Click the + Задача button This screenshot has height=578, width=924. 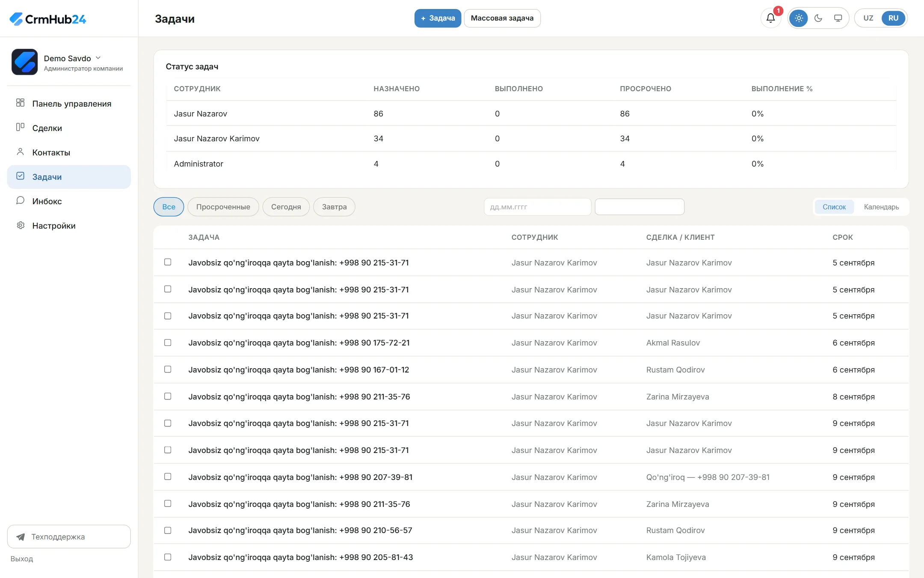[x=438, y=18]
